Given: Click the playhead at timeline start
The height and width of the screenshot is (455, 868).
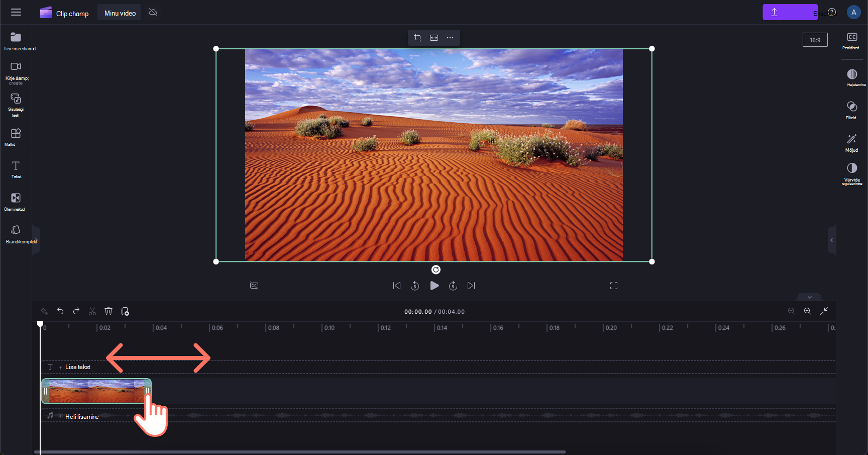Looking at the screenshot, I should pos(40,324).
